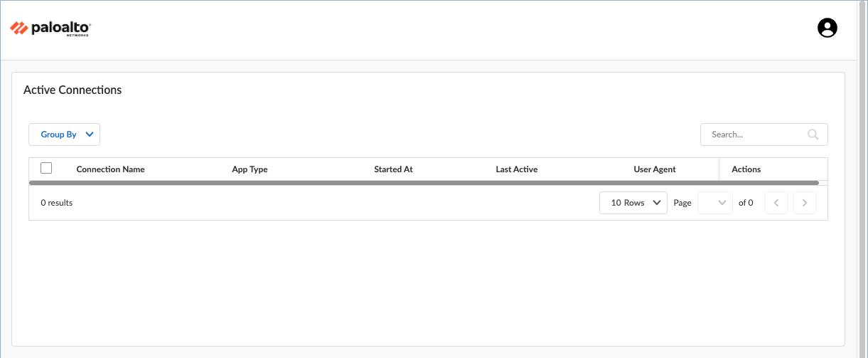868x358 pixels.
Task: Open the Group By dropdown
Action: coord(64,135)
